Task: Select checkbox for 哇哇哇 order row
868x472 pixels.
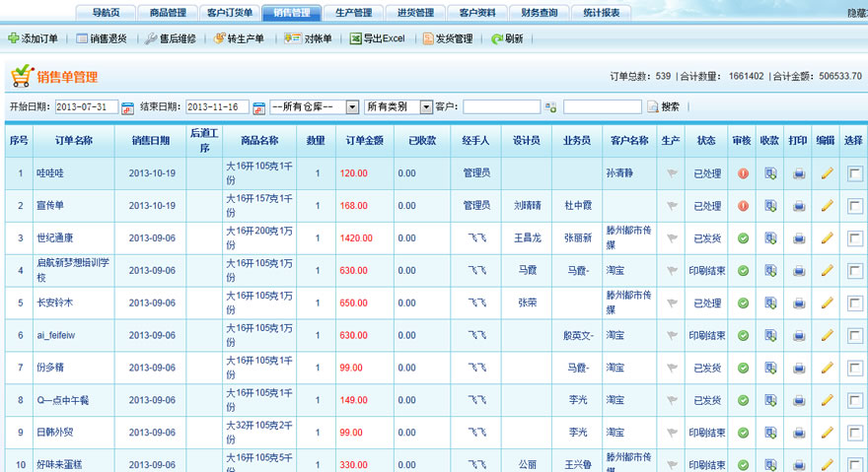Action: (854, 173)
